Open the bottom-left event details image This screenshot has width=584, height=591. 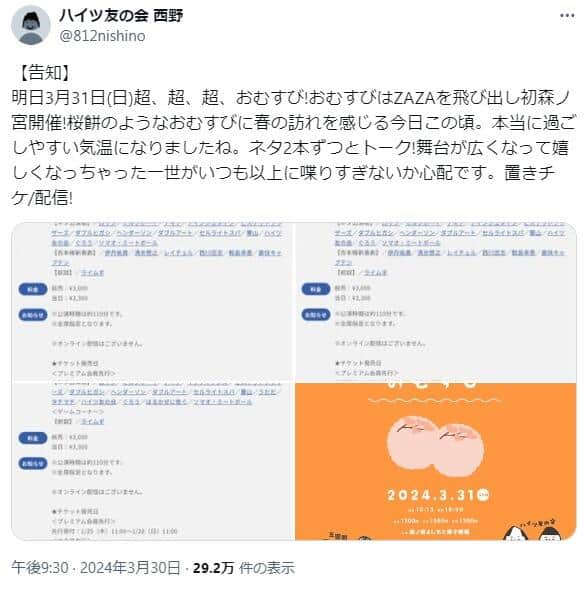153,461
